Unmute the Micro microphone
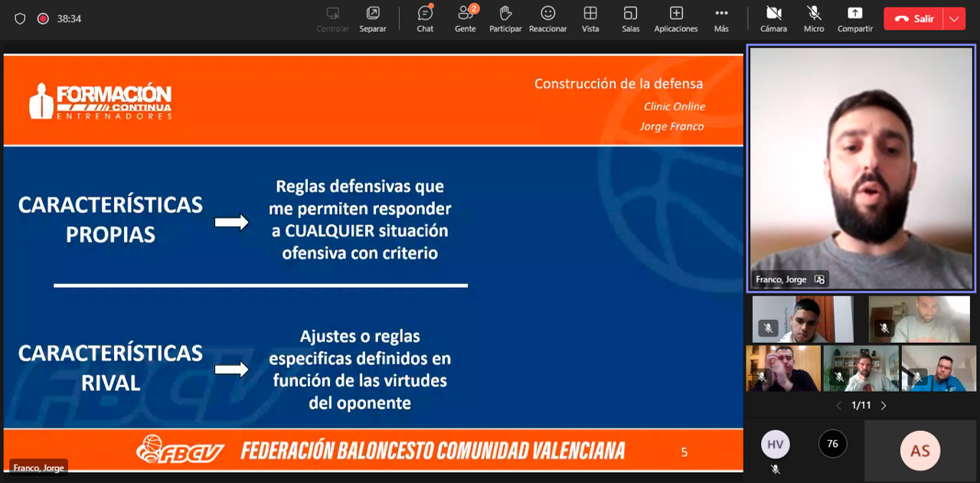 pyautogui.click(x=814, y=19)
